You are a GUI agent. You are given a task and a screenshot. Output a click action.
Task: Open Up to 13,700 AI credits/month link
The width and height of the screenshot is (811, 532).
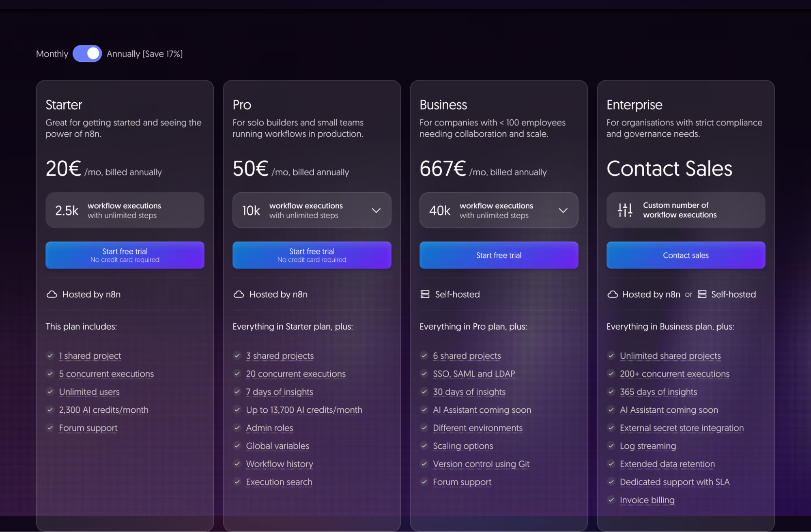coord(304,410)
